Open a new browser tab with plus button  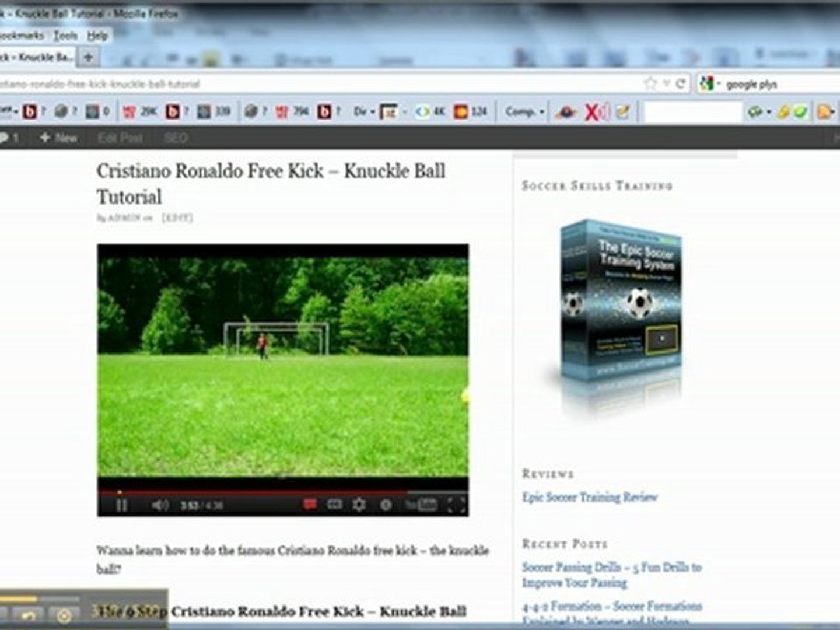tap(88, 57)
